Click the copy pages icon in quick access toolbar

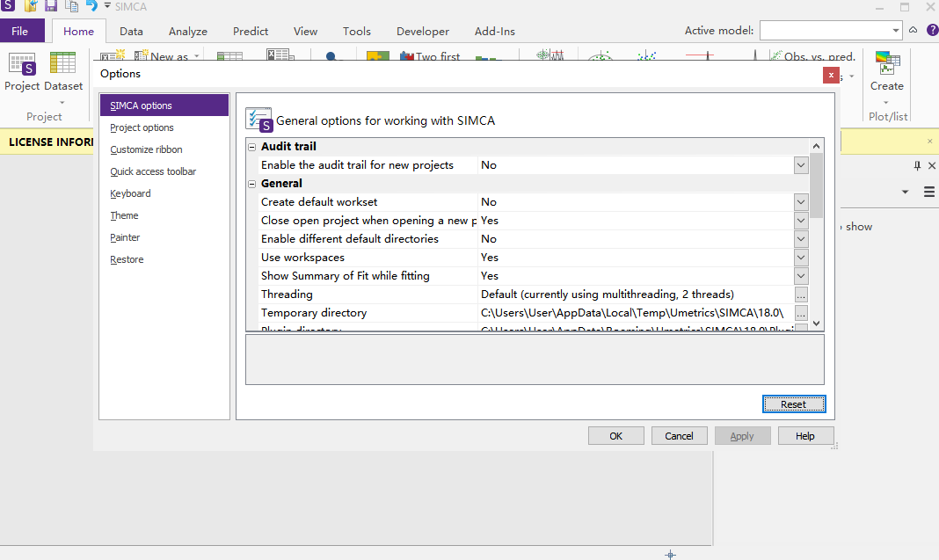pos(71,6)
